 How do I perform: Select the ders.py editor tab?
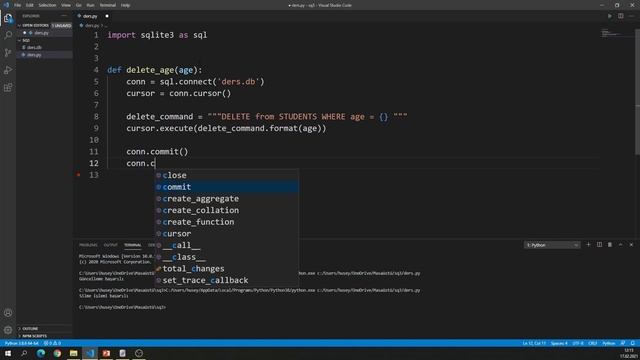[x=90, y=16]
